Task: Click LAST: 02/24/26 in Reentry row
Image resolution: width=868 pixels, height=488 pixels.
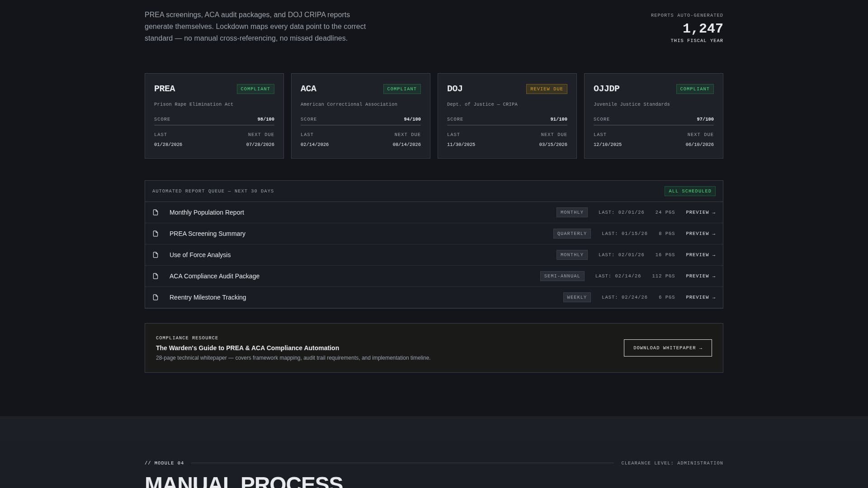Action: [x=624, y=297]
